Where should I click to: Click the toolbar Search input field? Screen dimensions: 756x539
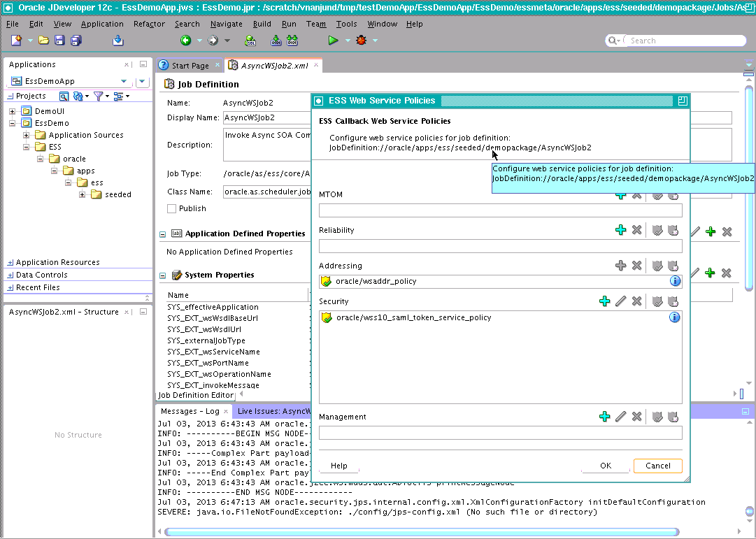point(685,41)
